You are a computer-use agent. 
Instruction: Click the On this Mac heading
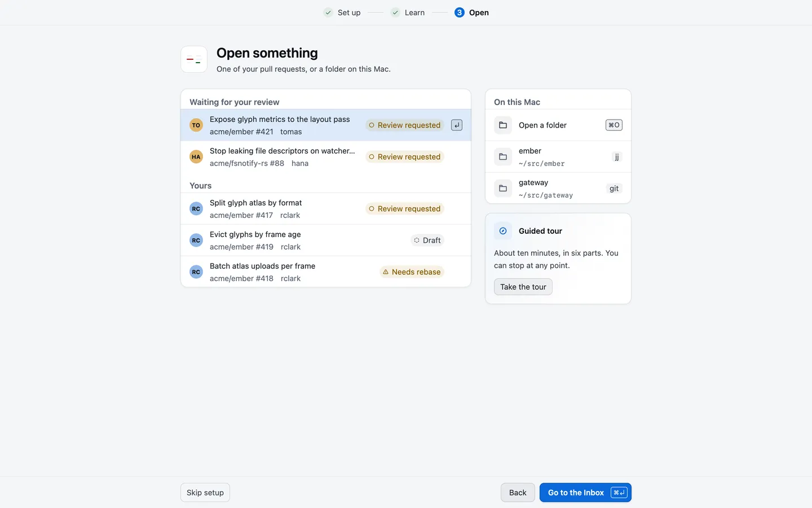tap(517, 102)
